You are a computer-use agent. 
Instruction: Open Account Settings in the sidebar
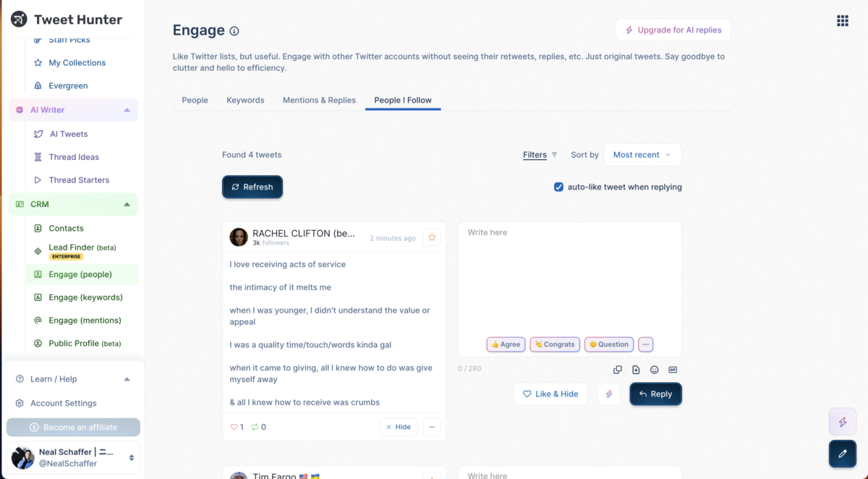[63, 403]
